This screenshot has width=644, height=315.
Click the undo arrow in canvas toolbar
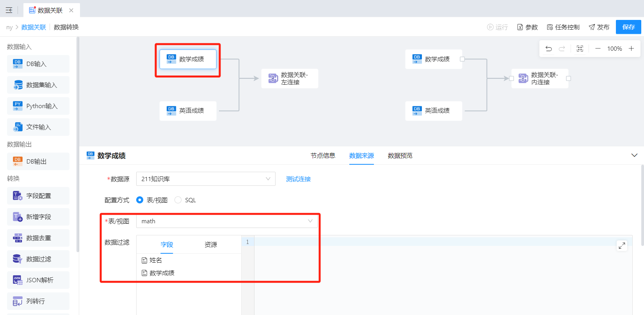tap(548, 49)
